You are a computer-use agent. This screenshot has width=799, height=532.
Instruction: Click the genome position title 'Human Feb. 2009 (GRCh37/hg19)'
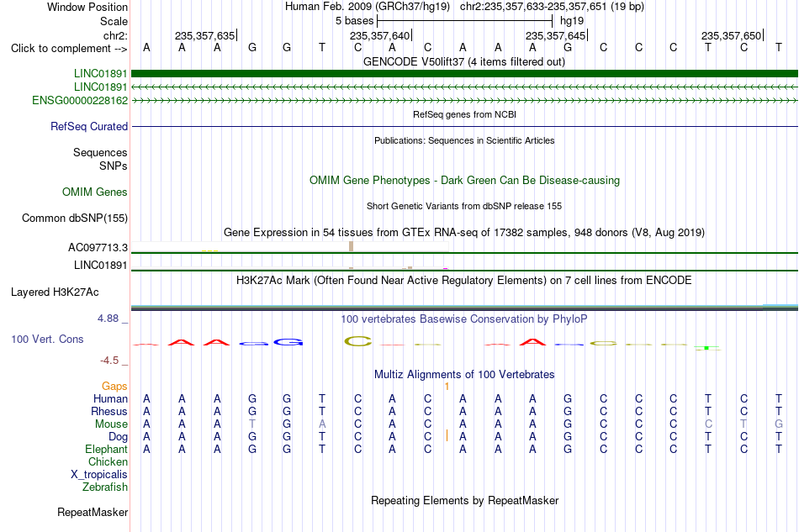(x=368, y=7)
